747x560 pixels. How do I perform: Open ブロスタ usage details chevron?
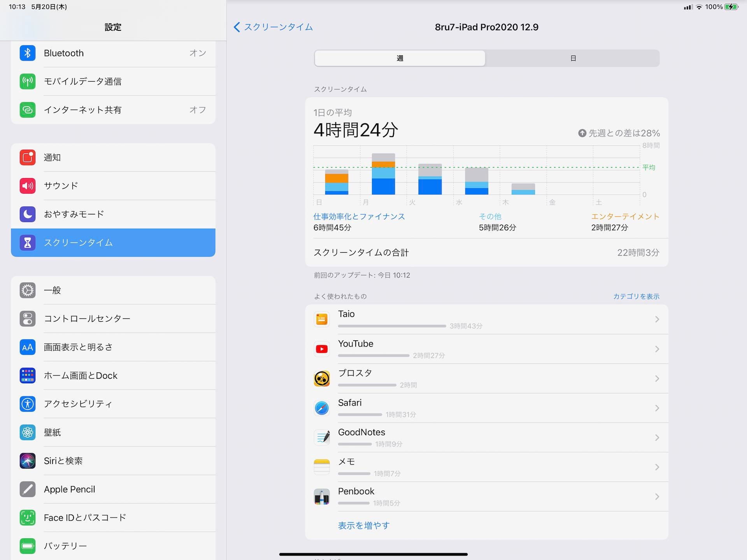tap(657, 378)
